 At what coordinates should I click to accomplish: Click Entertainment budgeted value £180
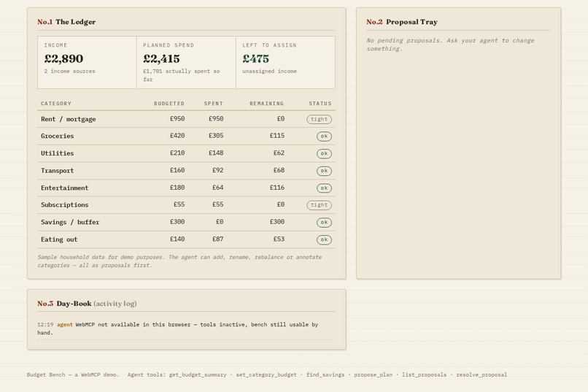[x=177, y=187]
